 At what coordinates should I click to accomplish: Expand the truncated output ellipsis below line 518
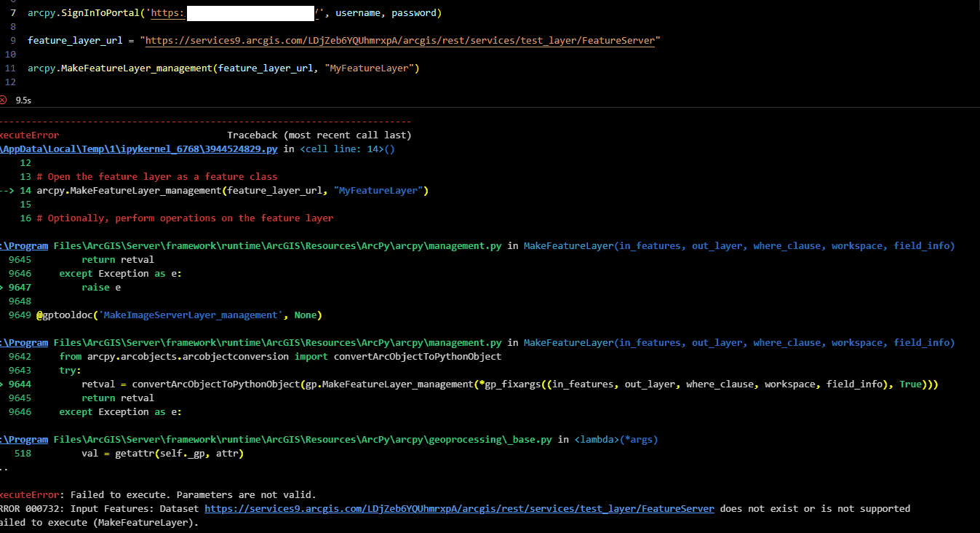(4, 467)
